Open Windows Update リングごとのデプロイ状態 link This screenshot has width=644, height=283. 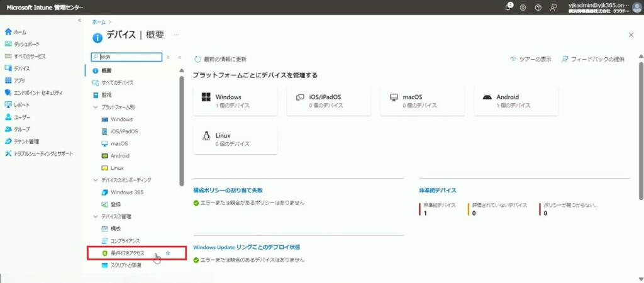point(247,247)
